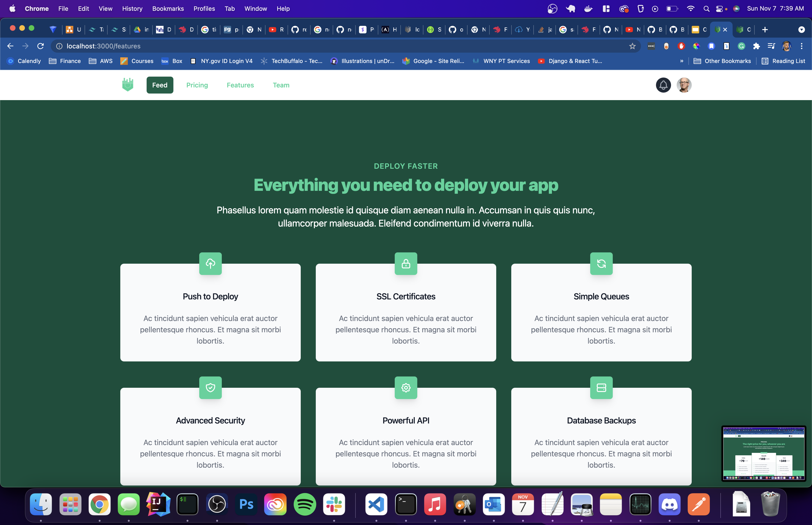This screenshot has width=812, height=525.
Task: Open the Apple menu
Action: [x=12, y=9]
